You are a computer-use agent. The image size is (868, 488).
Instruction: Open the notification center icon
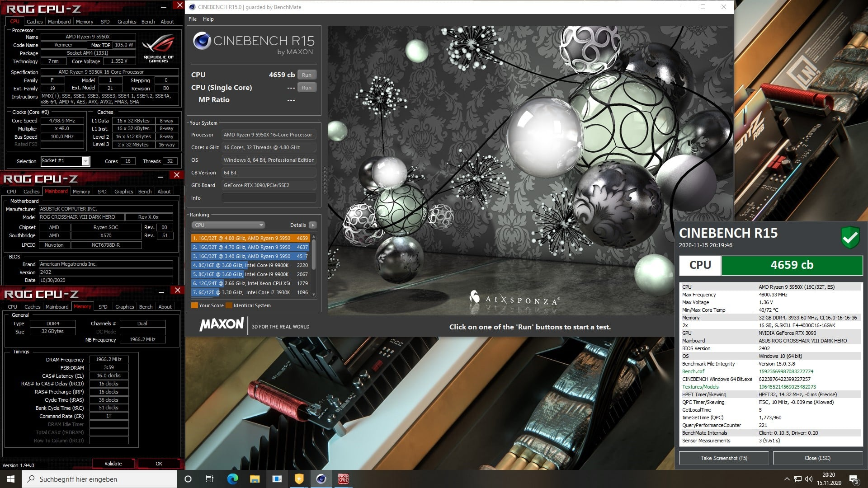[x=854, y=479]
